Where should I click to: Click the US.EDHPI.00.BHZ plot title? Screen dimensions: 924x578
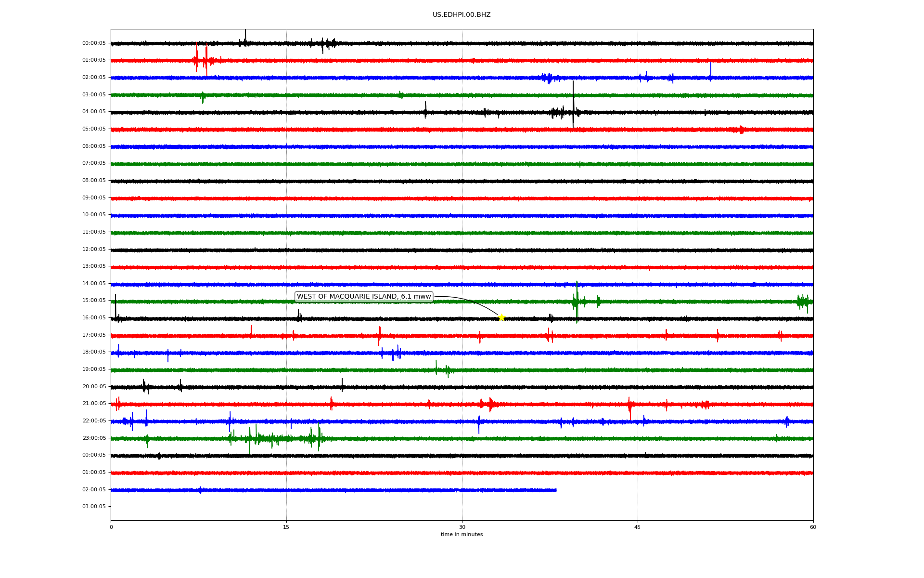click(x=462, y=15)
